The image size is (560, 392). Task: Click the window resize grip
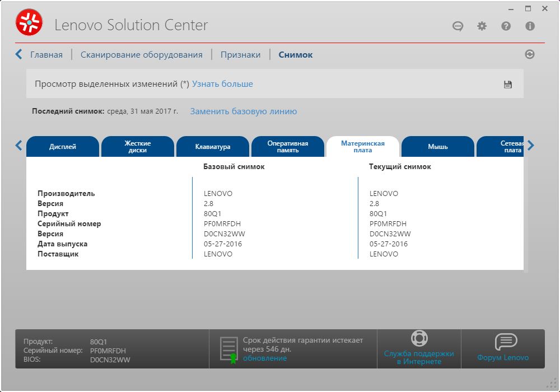tap(552, 384)
